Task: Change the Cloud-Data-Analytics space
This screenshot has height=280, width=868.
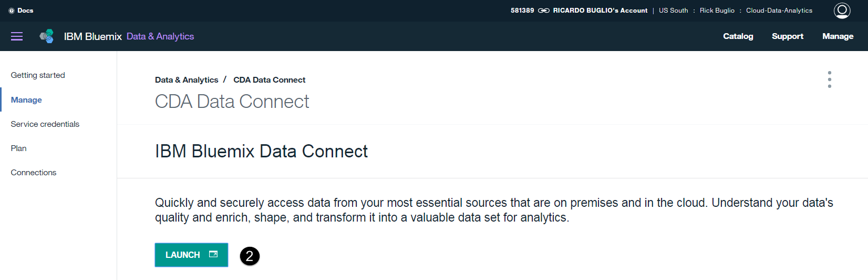Action: (x=779, y=11)
